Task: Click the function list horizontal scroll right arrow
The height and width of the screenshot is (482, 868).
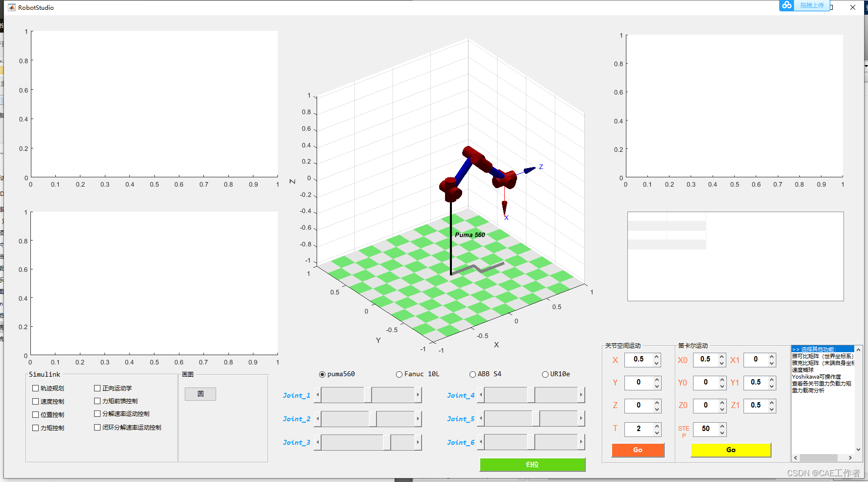Action: click(850, 458)
